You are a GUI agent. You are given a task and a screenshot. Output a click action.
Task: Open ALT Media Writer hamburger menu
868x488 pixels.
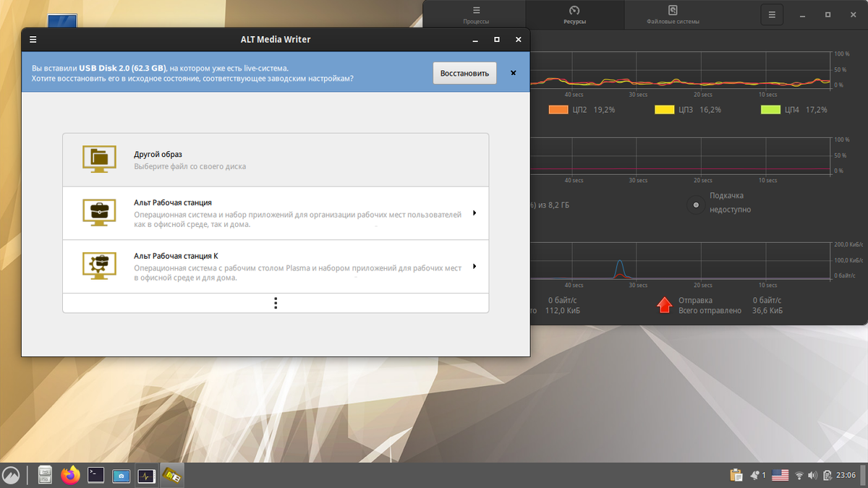pyautogui.click(x=33, y=40)
